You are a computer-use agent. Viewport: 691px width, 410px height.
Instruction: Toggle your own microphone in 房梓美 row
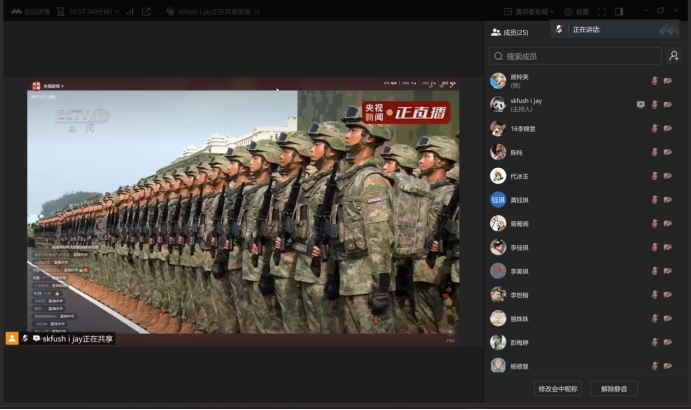pyautogui.click(x=655, y=81)
